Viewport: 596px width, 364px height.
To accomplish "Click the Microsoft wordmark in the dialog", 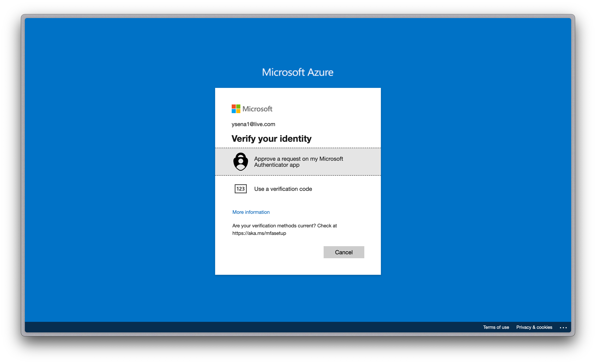I will (257, 109).
